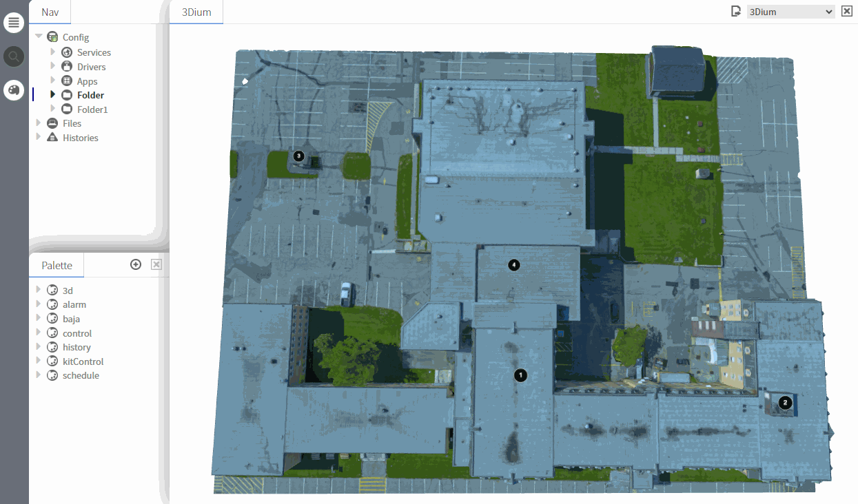Switch to the Nav tab
Image resolution: width=858 pixels, height=504 pixels.
[x=50, y=12]
